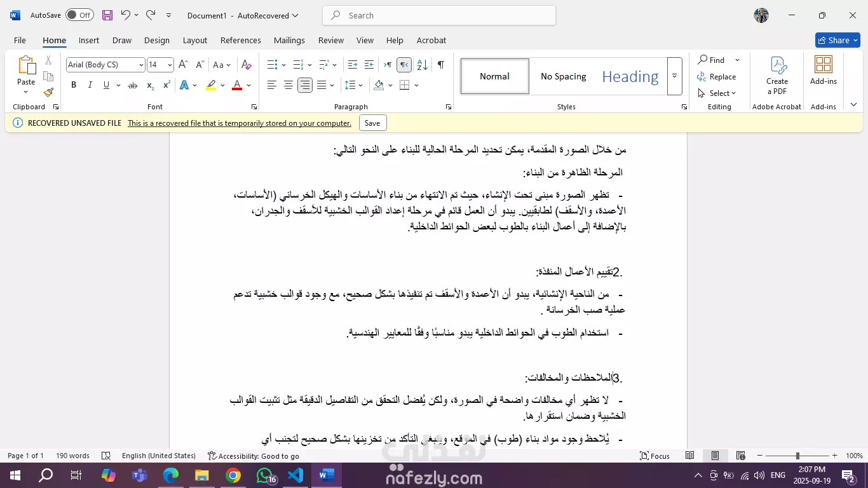This screenshot has width=868, height=488.
Task: Toggle Bold formatting
Action: pos(74,85)
